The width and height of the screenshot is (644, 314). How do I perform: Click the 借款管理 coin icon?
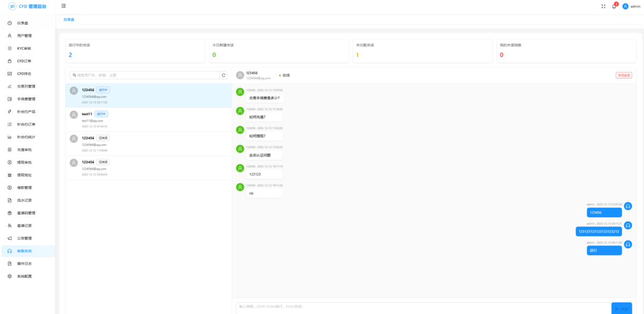pos(10,188)
